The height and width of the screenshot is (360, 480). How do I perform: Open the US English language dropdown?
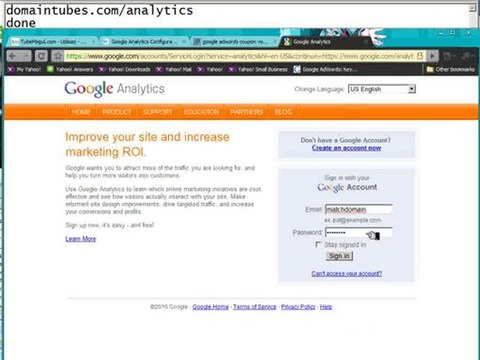(x=382, y=89)
